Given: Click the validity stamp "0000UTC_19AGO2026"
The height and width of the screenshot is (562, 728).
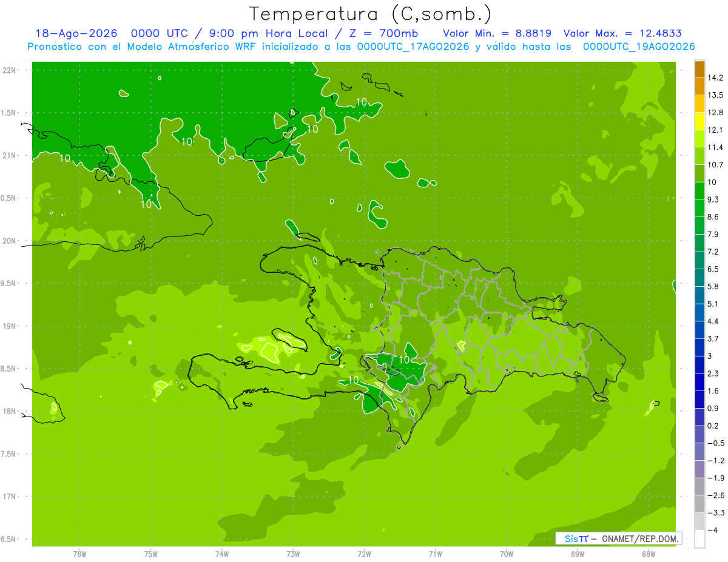Looking at the screenshot, I should click(638, 47).
